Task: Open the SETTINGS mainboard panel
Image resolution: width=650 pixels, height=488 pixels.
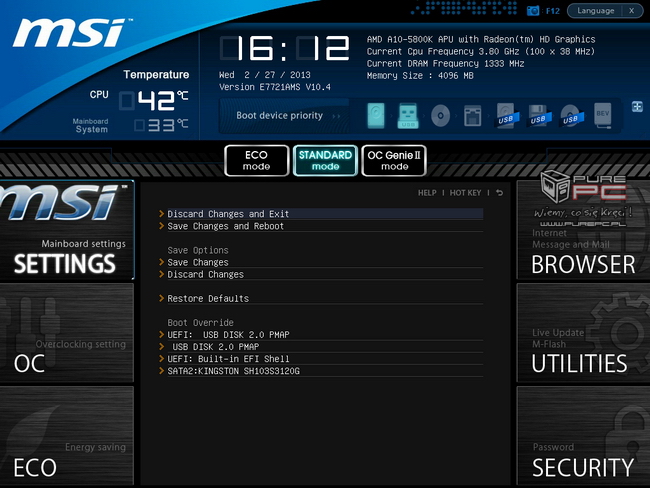Action: tap(67, 230)
